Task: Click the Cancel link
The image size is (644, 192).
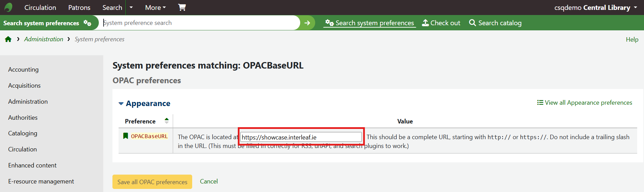Action: (209, 181)
